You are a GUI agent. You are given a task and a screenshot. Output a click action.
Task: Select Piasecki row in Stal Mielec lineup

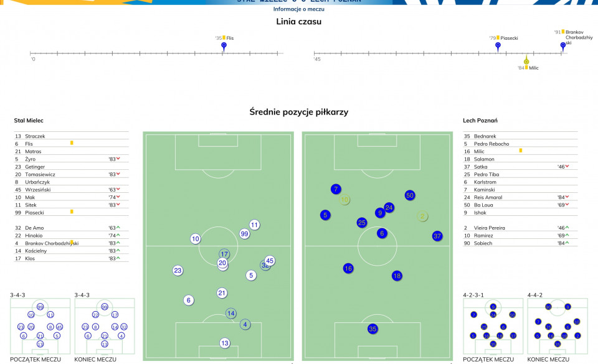click(x=71, y=212)
